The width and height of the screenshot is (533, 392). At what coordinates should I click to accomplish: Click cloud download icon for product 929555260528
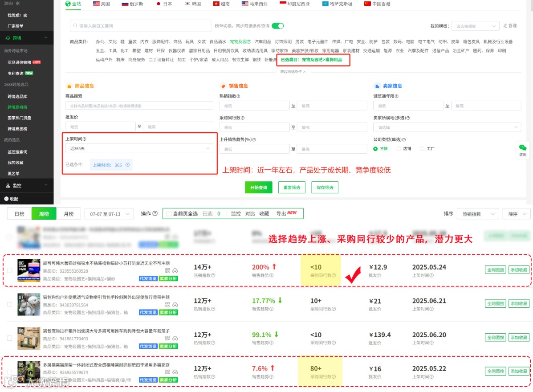click(175, 271)
